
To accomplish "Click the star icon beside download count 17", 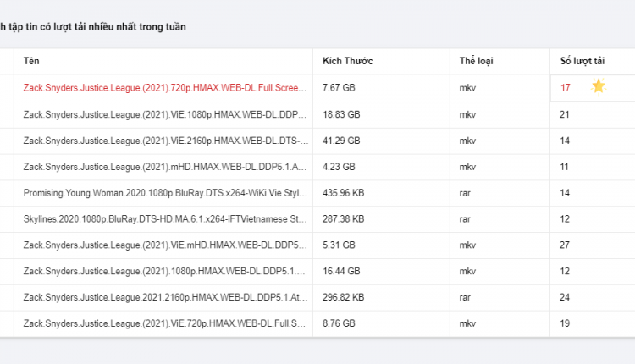I will pos(598,86).
